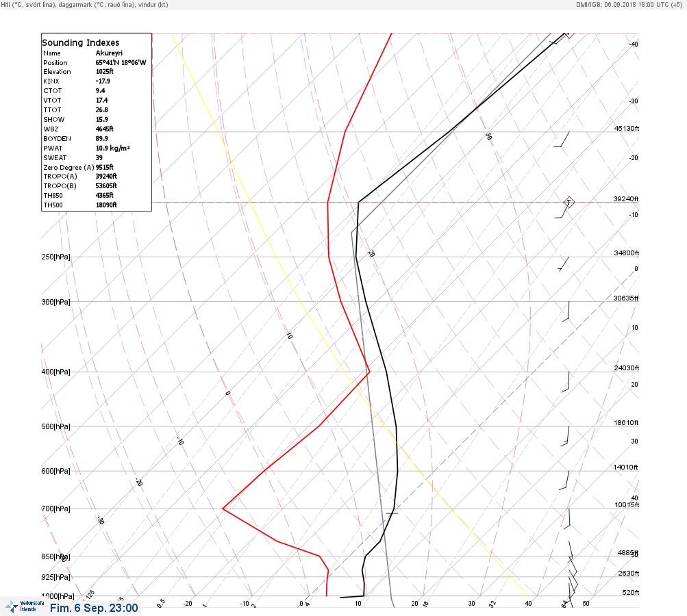Click the 520ft altitude label

(631, 592)
